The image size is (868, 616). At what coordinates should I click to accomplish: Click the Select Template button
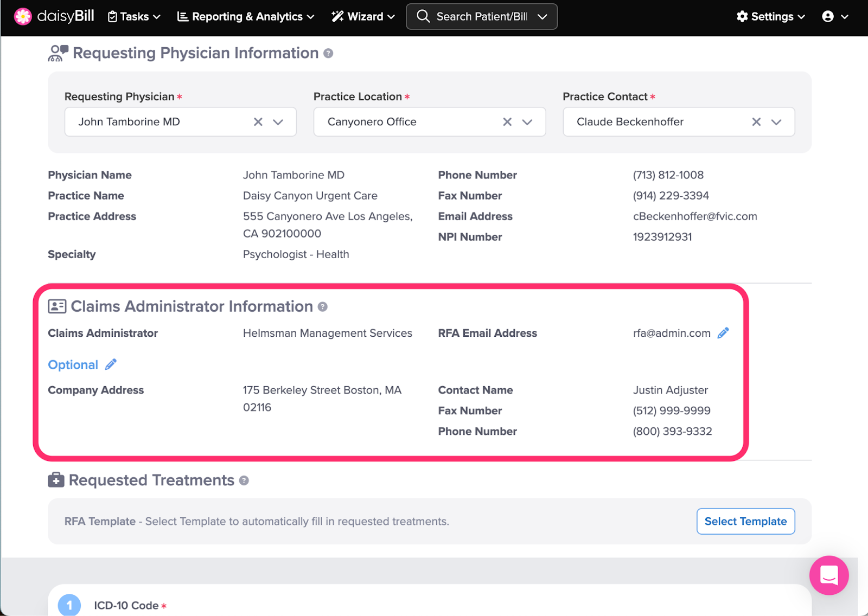(745, 521)
